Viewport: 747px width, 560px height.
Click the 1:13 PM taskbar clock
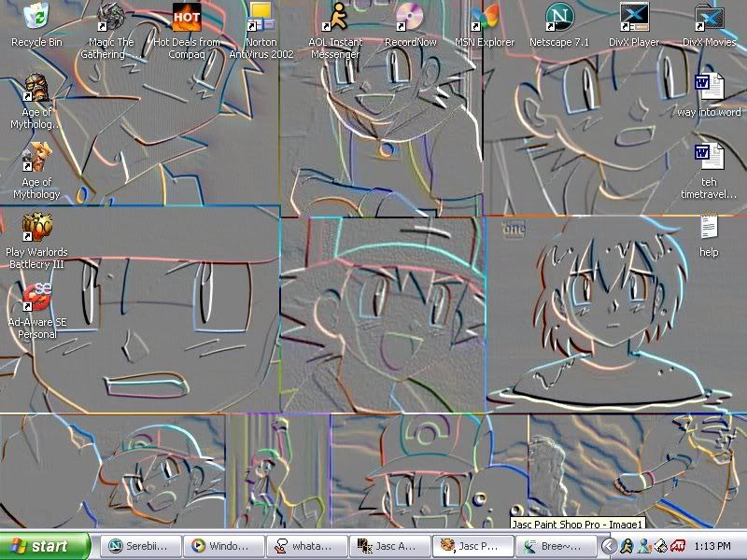pos(712,546)
